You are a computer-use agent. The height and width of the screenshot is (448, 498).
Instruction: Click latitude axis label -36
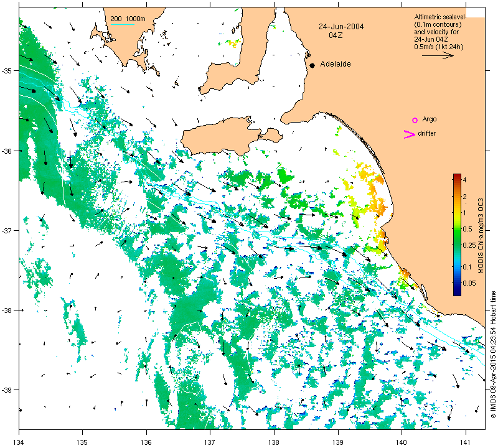[7, 151]
